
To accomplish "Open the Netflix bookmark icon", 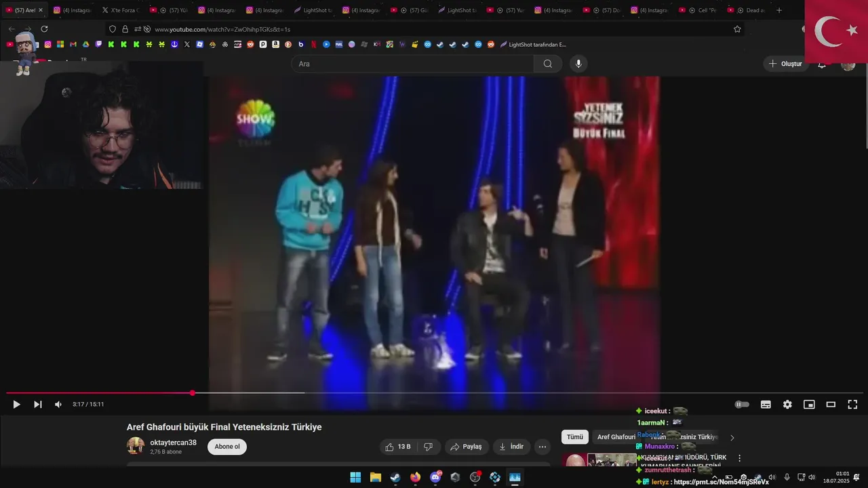I will click(x=313, y=44).
